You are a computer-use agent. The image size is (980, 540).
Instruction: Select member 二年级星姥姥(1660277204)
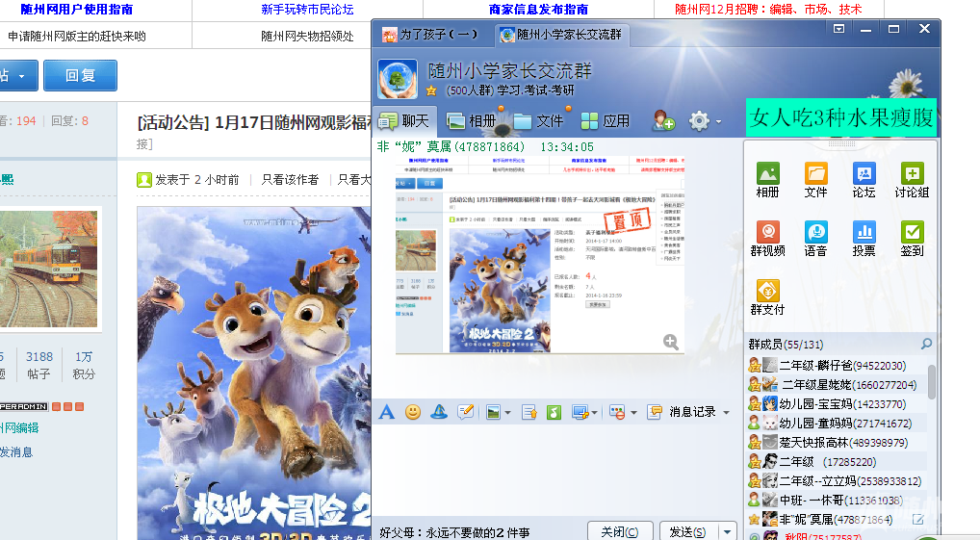[837, 385]
